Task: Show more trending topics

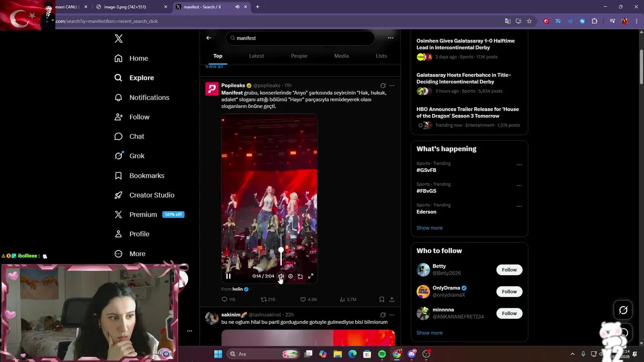Action: (430, 228)
